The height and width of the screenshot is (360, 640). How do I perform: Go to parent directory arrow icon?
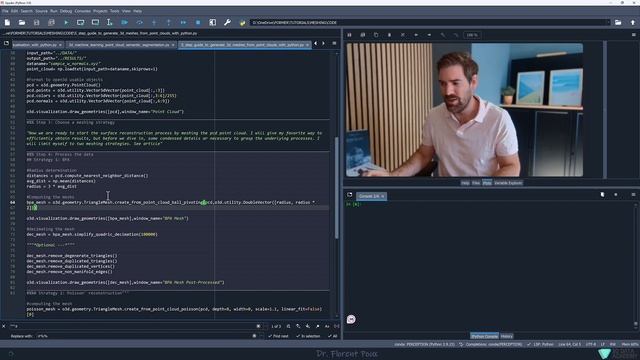point(633,22)
